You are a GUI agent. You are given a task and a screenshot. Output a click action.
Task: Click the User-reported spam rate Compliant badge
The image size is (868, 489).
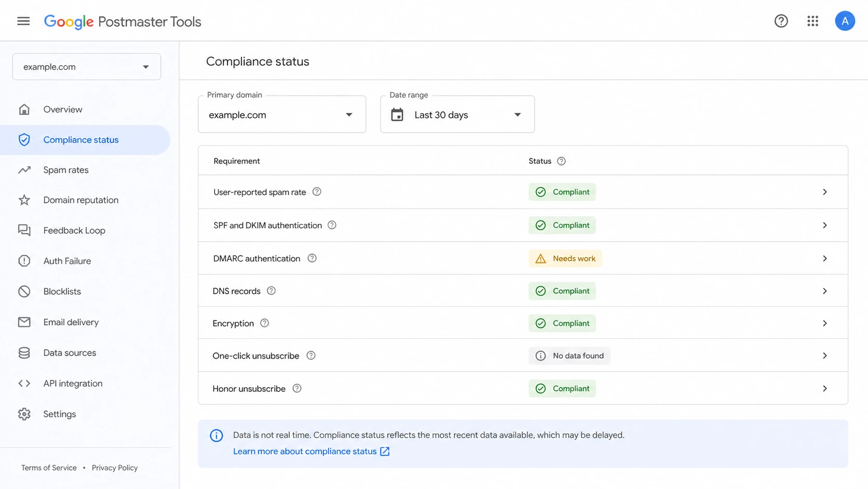[562, 192]
